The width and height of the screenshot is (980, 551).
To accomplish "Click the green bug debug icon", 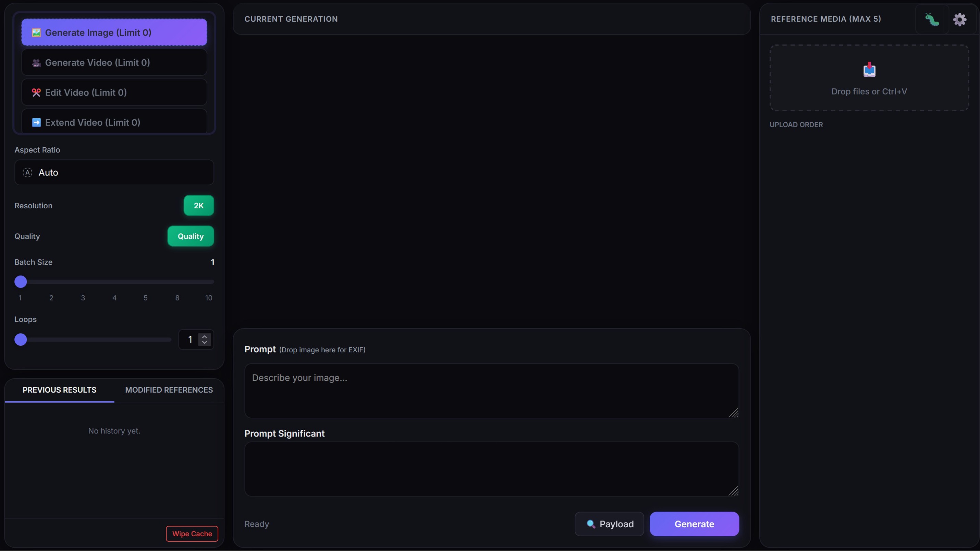I will [932, 19].
